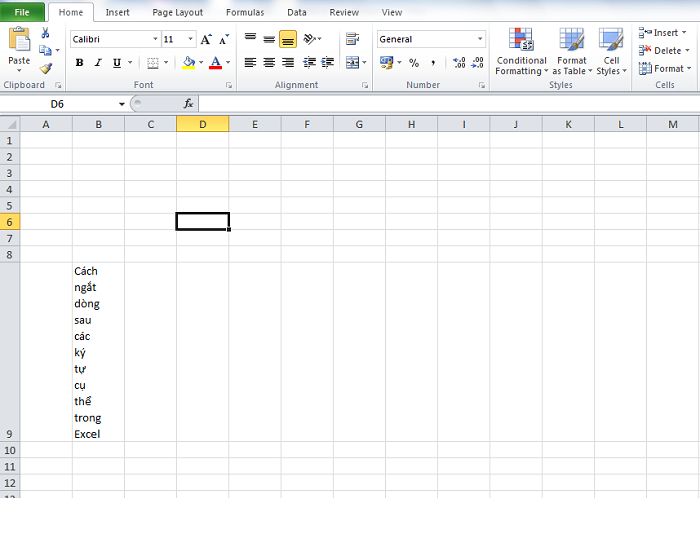Image resolution: width=700 pixels, height=534 pixels.
Task: Apply yellow Fill Color swatch
Action: [189, 63]
